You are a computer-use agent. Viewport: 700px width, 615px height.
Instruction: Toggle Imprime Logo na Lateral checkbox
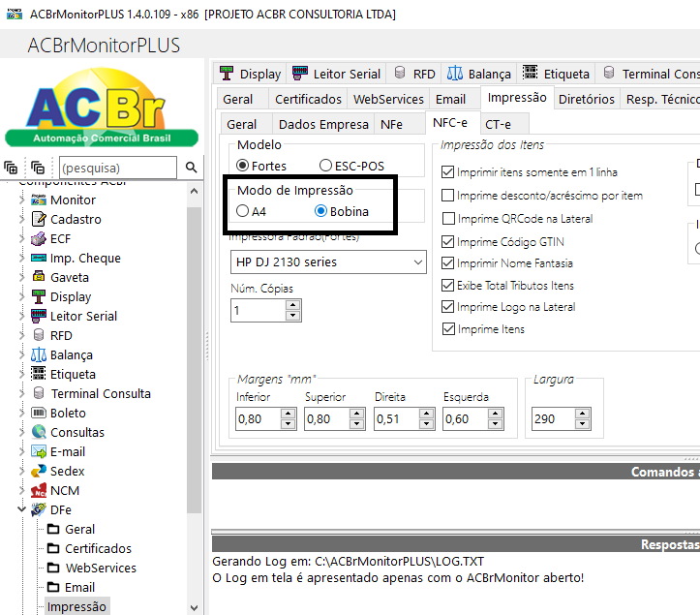447,307
